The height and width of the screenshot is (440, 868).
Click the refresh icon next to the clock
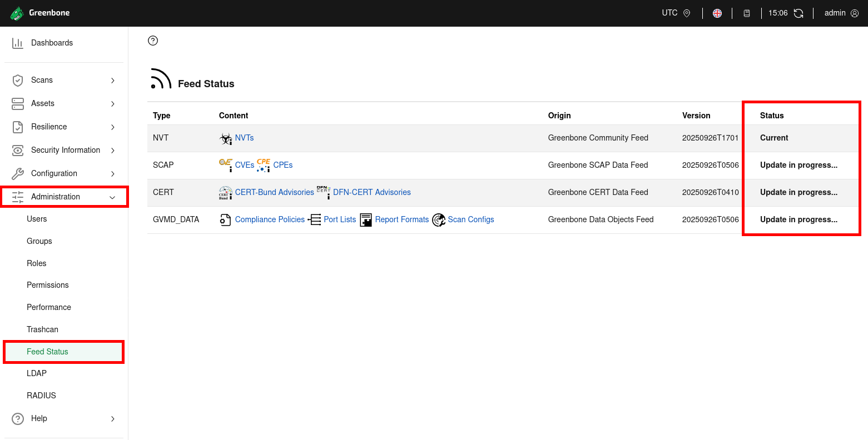point(799,13)
